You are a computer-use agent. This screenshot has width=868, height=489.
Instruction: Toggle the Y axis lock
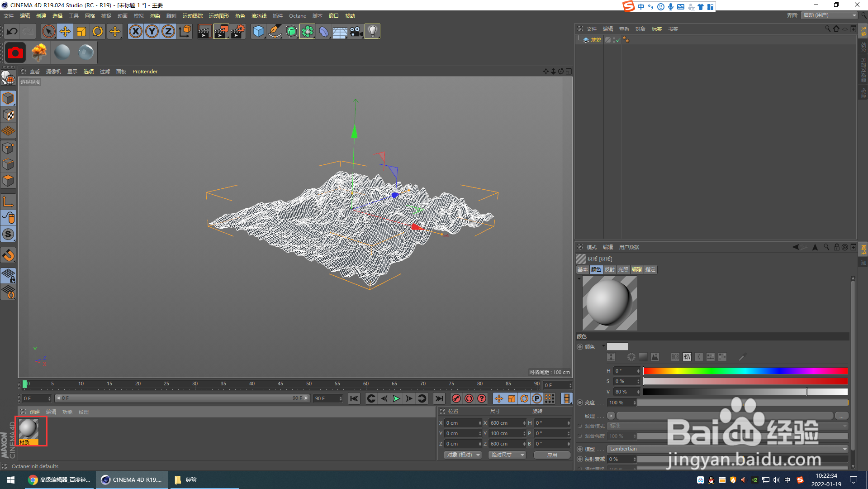click(x=152, y=31)
